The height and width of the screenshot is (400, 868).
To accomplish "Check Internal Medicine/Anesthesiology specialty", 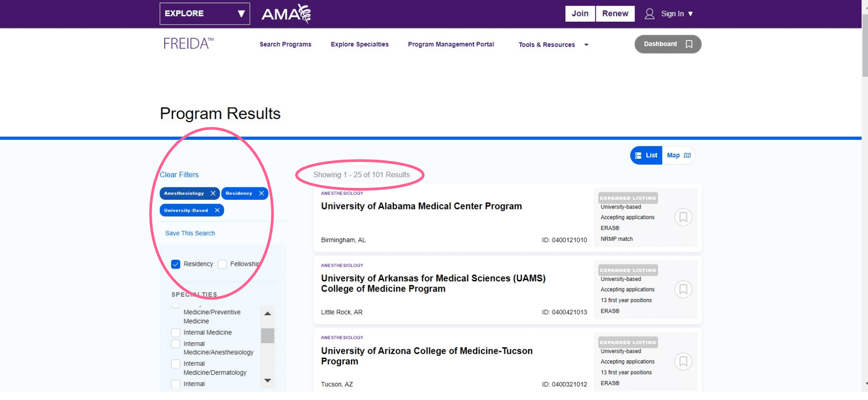I will (x=176, y=344).
